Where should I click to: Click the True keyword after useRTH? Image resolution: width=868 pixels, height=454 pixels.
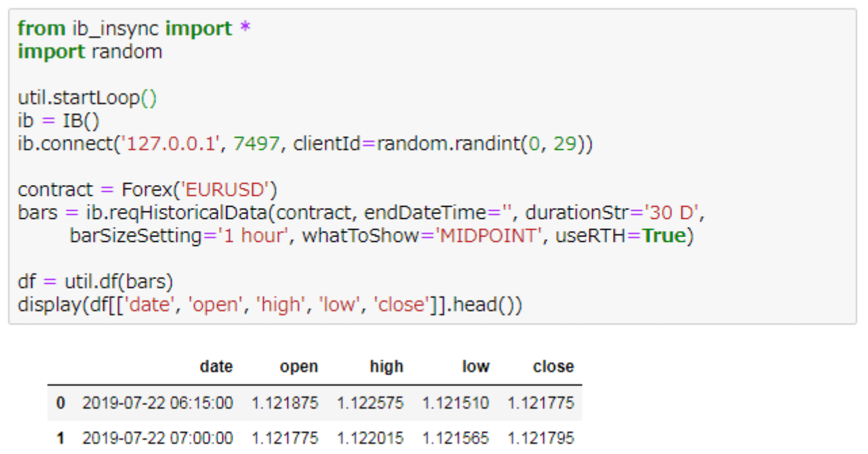pyautogui.click(x=665, y=236)
